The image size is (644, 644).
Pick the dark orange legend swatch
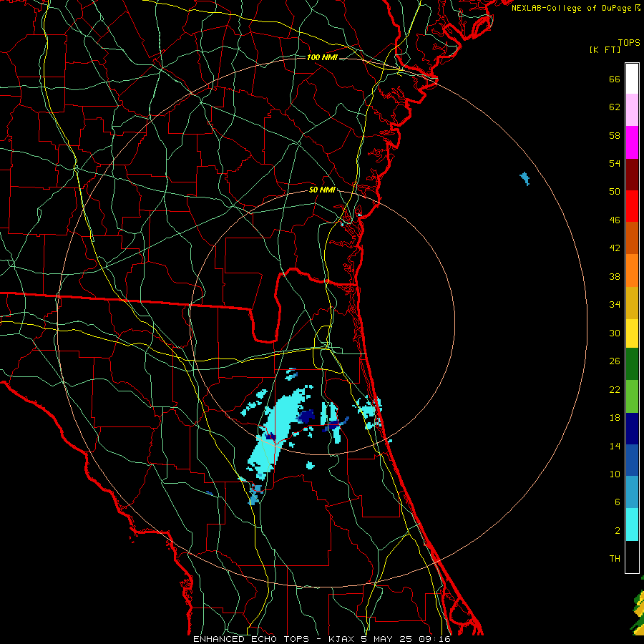632,238
